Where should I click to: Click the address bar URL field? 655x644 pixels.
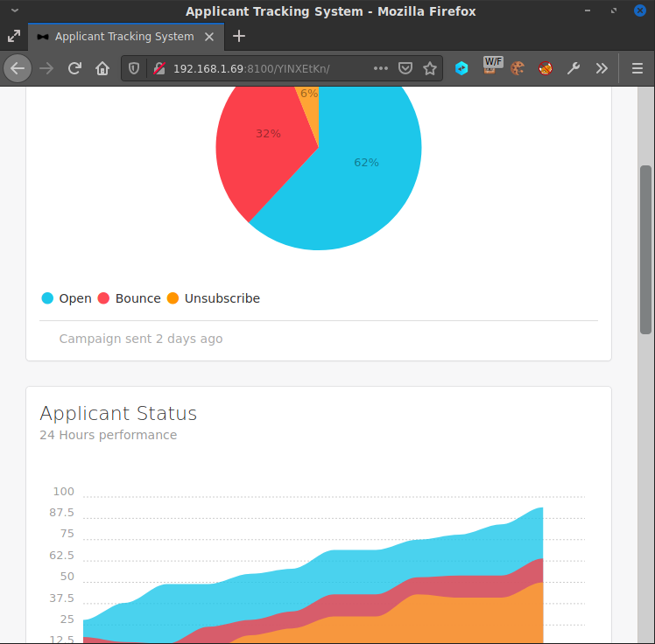coord(263,68)
